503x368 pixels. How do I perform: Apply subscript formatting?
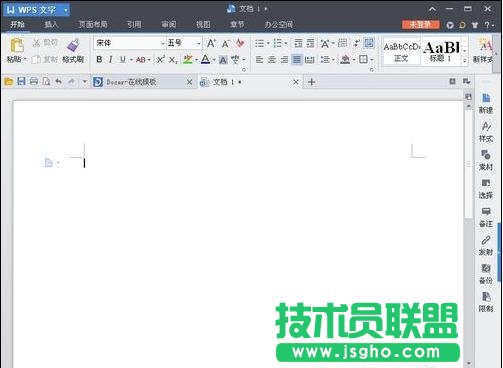pos(173,60)
